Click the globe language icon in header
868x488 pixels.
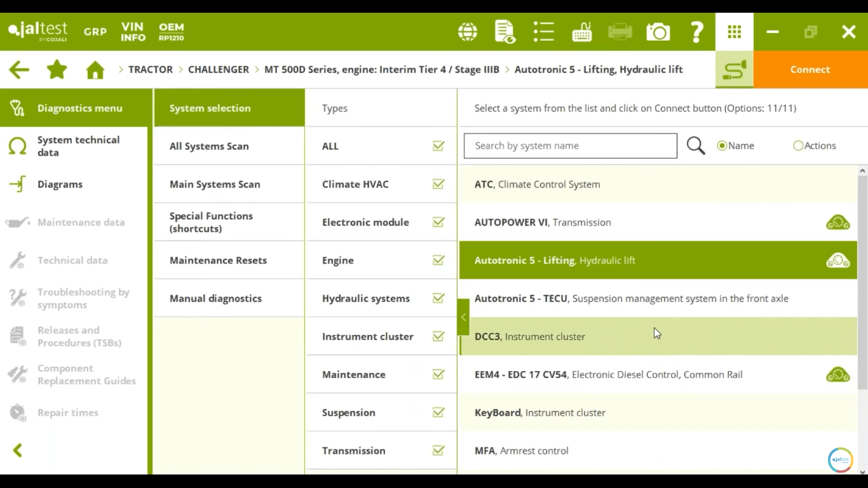tap(468, 32)
